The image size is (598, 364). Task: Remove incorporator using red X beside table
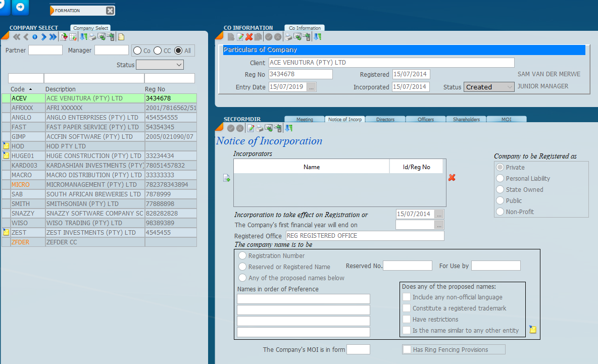[452, 178]
